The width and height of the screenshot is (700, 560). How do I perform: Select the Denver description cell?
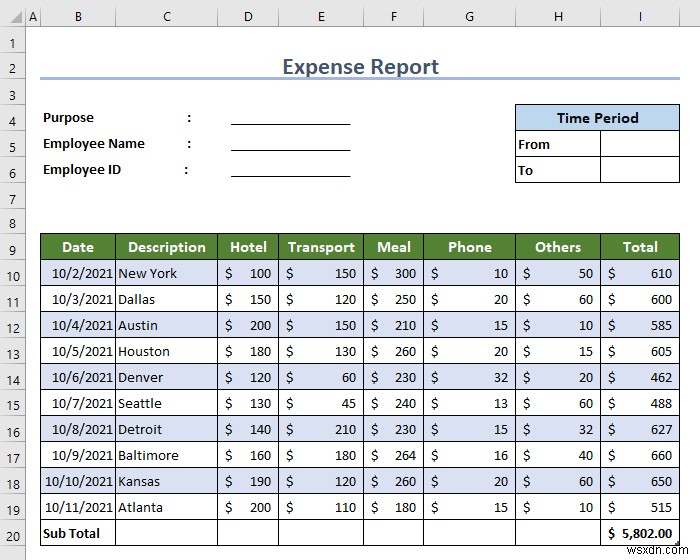point(167,377)
